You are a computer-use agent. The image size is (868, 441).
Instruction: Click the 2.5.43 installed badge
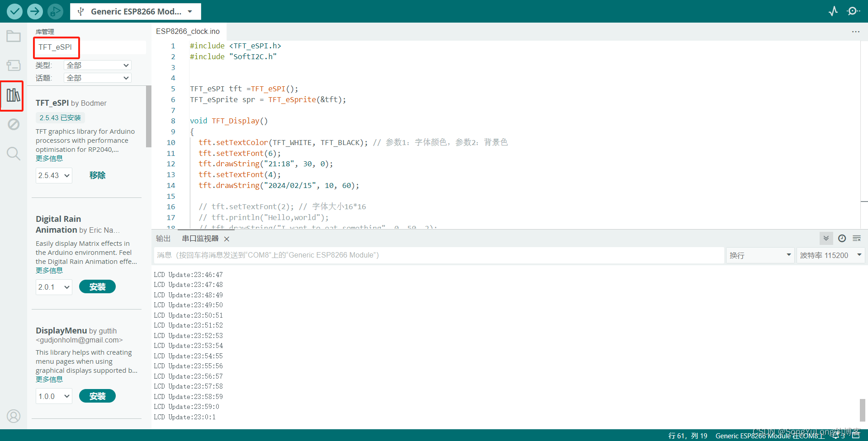point(60,118)
